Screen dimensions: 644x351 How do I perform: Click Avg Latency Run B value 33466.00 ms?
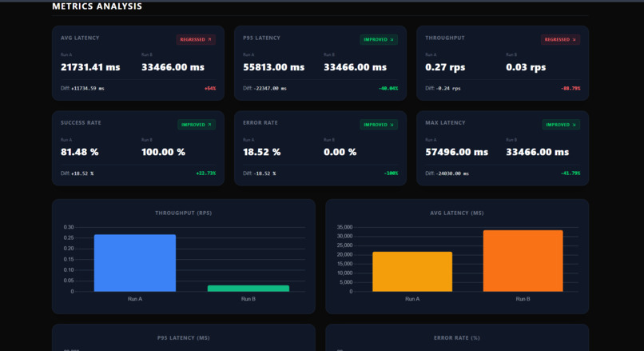coord(173,67)
